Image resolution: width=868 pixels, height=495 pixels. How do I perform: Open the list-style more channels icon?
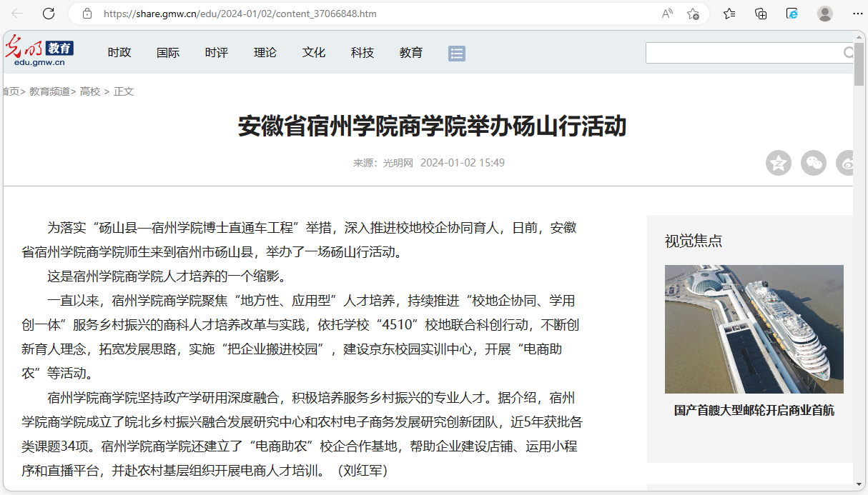[457, 53]
